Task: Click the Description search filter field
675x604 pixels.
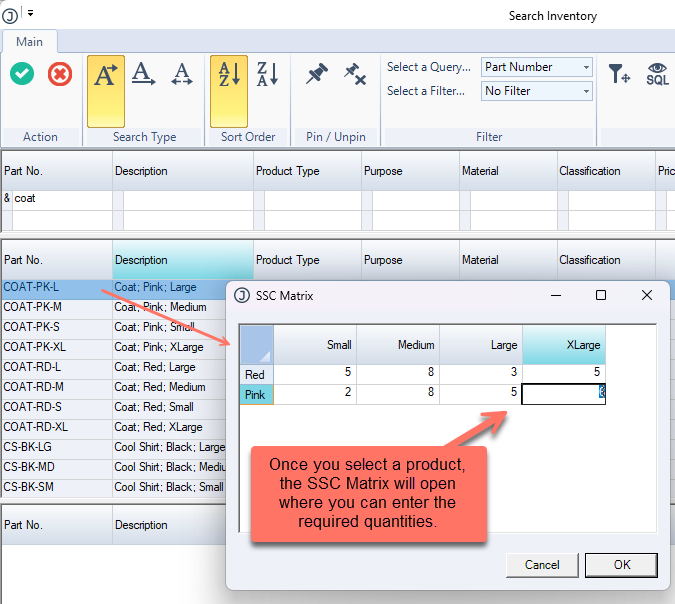Action: point(188,201)
